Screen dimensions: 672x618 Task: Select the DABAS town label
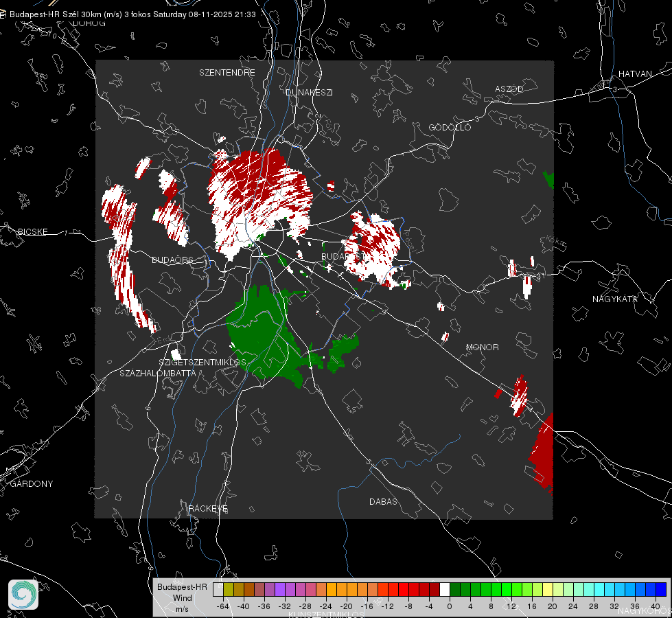(x=383, y=501)
